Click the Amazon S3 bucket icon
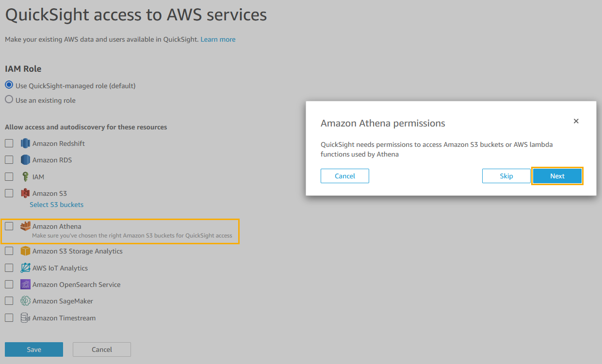The image size is (602, 364). coord(25,193)
